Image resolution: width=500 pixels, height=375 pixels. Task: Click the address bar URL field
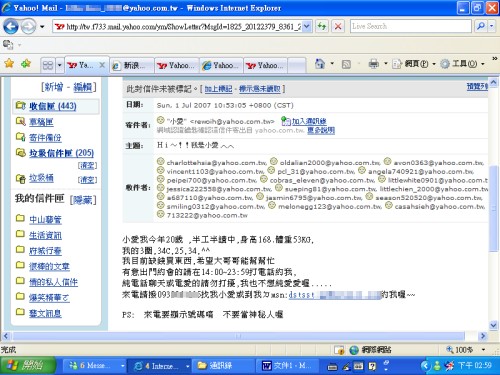click(x=178, y=26)
